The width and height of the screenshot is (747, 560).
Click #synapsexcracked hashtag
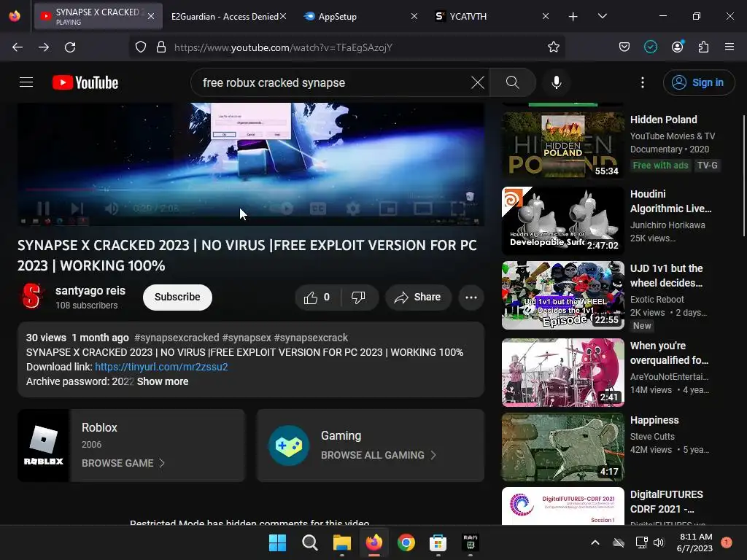click(x=177, y=338)
